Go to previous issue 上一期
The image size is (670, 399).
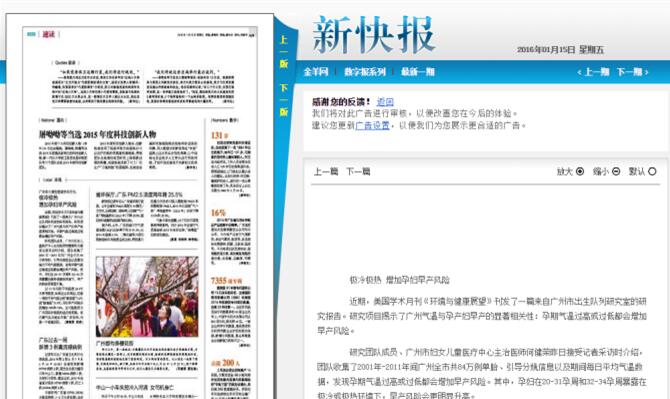tap(593, 72)
